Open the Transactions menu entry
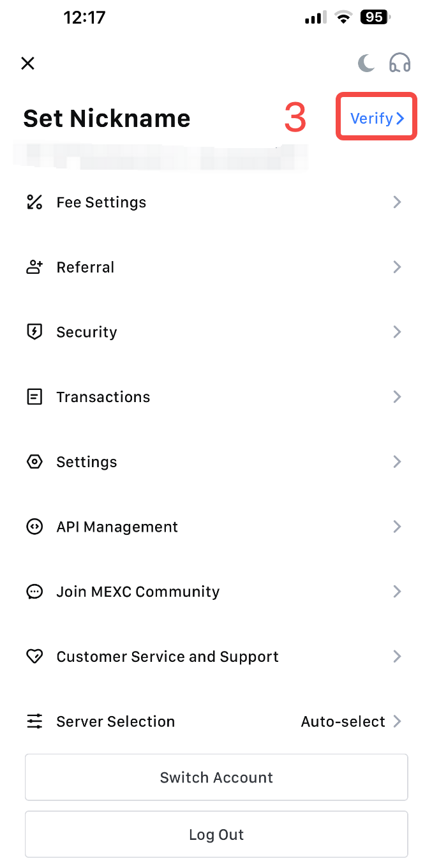The width and height of the screenshot is (425, 868). click(x=212, y=397)
